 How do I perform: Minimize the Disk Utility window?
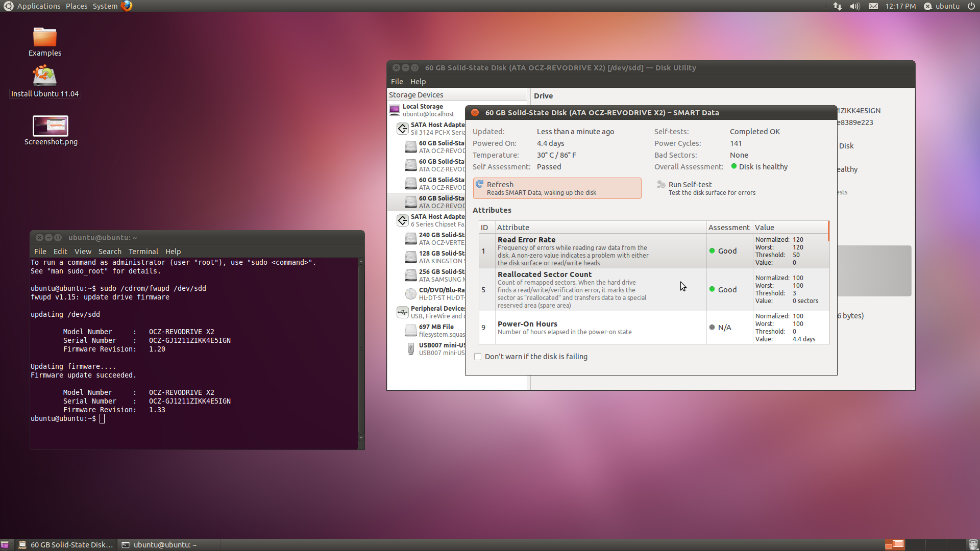click(405, 68)
